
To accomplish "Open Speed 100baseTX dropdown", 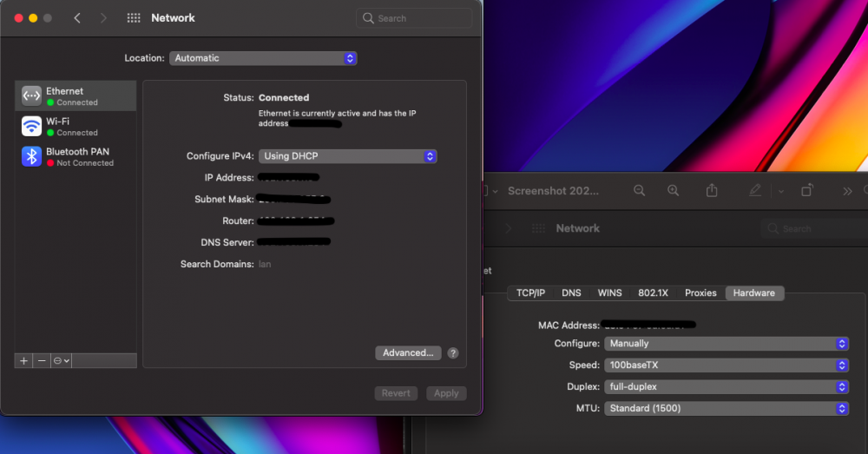I will click(727, 365).
